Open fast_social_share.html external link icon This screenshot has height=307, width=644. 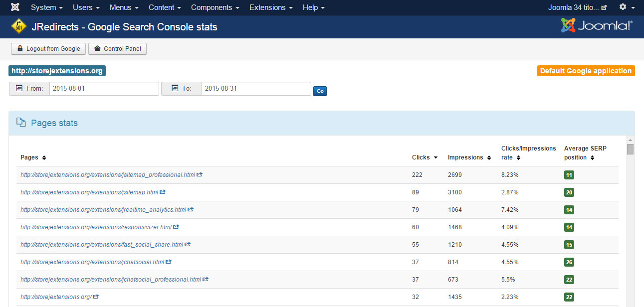pyautogui.click(x=188, y=245)
